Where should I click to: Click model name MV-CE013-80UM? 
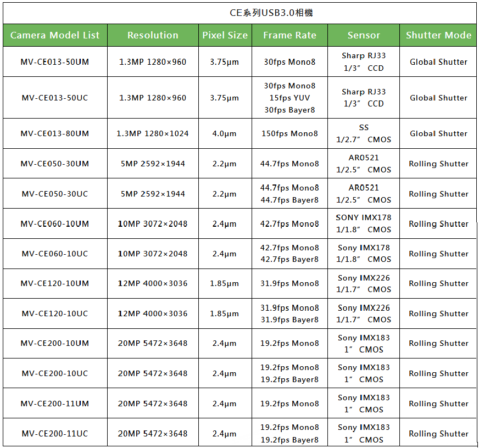pyautogui.click(x=55, y=133)
